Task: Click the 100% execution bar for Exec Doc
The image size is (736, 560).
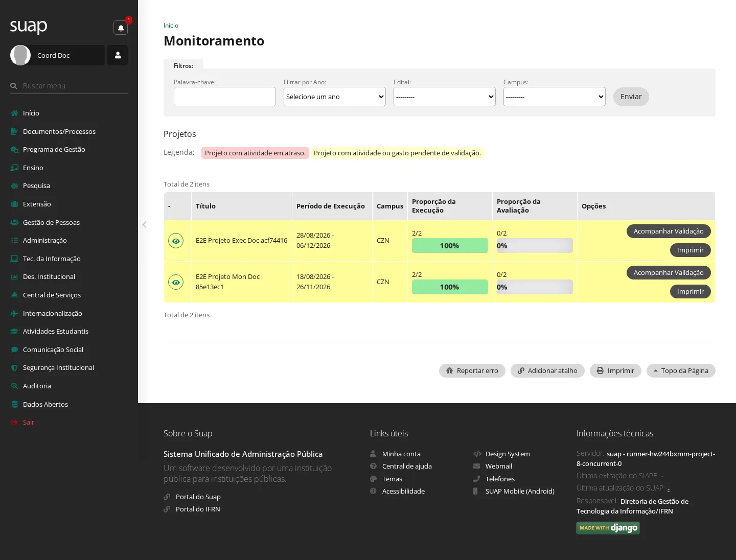Action: pyautogui.click(x=450, y=246)
